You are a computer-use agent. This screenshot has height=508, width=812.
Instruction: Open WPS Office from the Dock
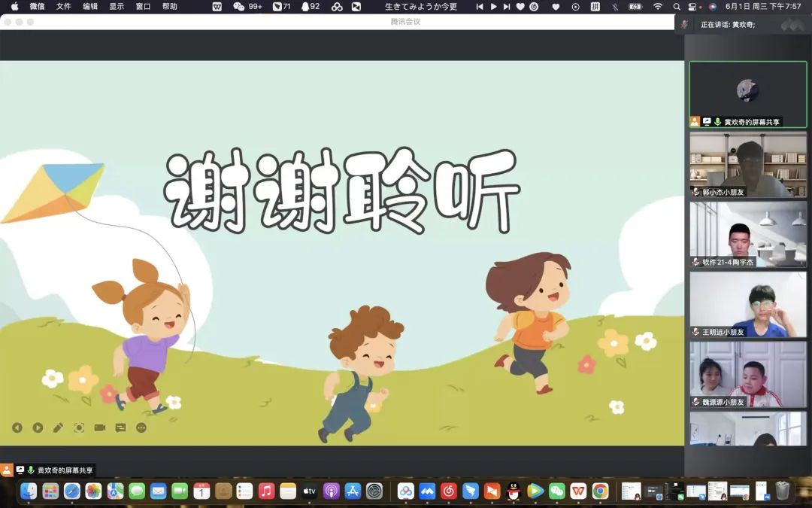pyautogui.click(x=578, y=491)
